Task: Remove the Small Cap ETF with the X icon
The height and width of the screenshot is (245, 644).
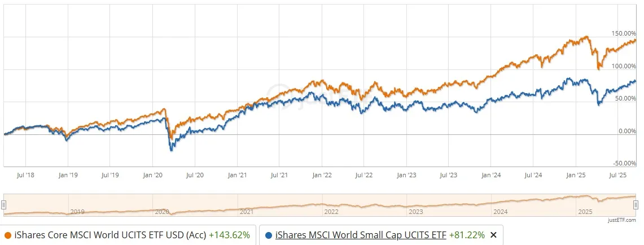Action: click(494, 235)
